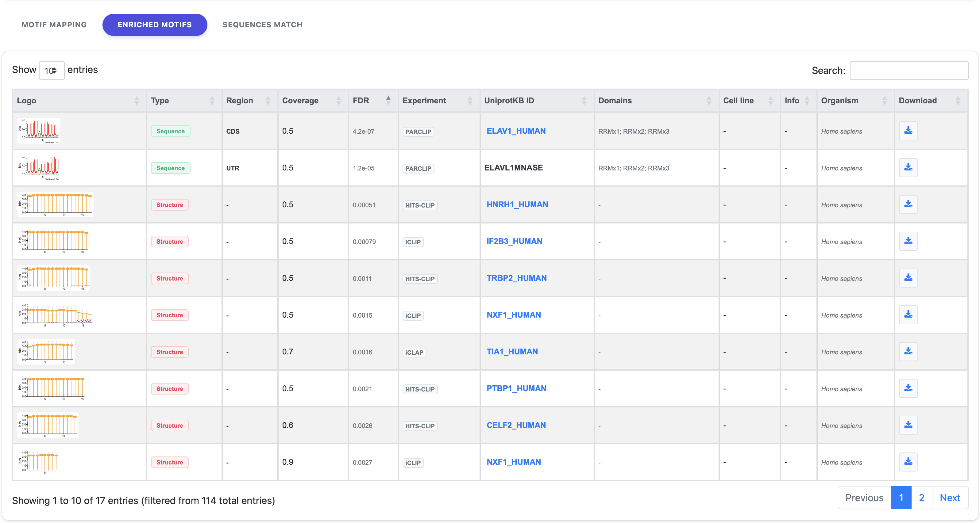This screenshot has width=980, height=523.
Task: Download the NXF1_HUMAN motif with FDR 0.0015
Action: click(x=908, y=315)
